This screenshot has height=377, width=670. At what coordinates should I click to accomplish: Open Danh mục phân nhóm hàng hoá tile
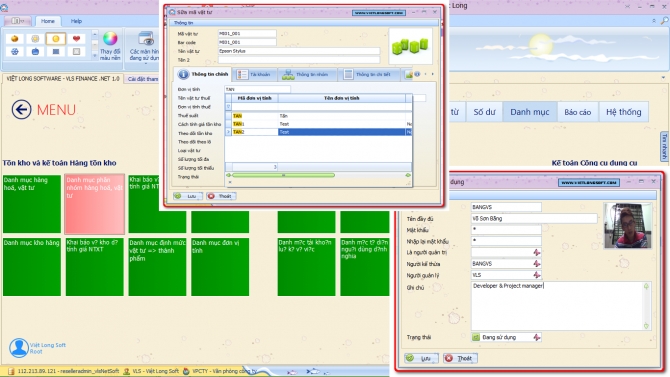tap(94, 203)
